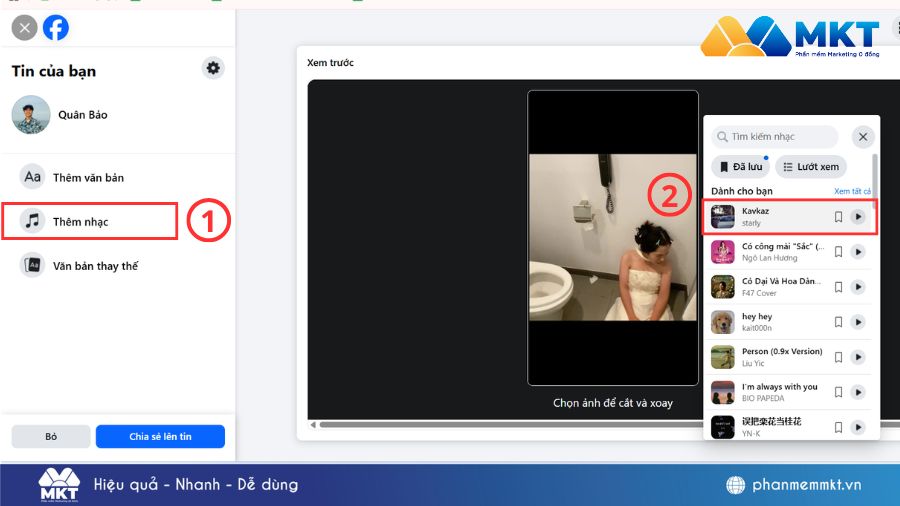Image resolution: width=900 pixels, height=506 pixels.
Task: Play preview of Ngô Lan Hương song
Action: [x=858, y=252]
